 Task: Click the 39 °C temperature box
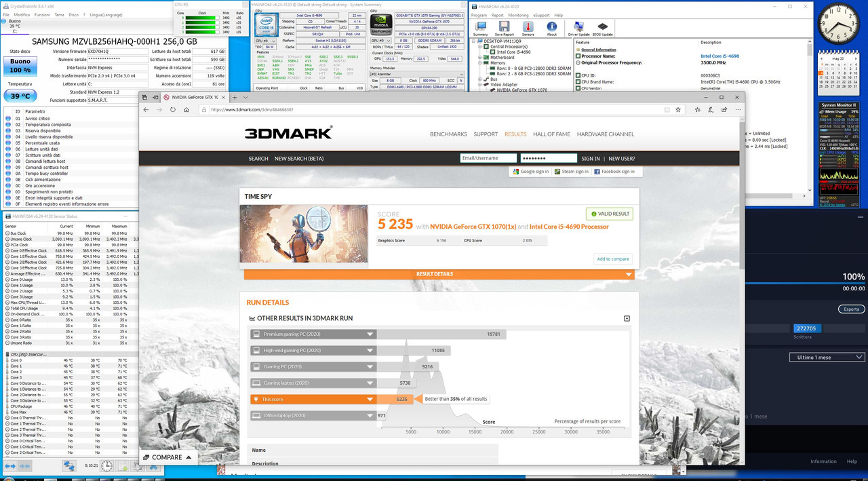coord(20,96)
